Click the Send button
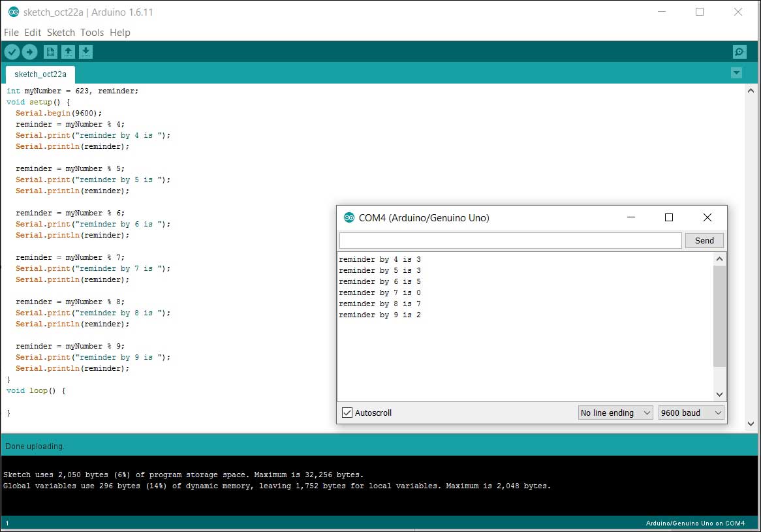This screenshot has height=532, width=761. point(704,240)
